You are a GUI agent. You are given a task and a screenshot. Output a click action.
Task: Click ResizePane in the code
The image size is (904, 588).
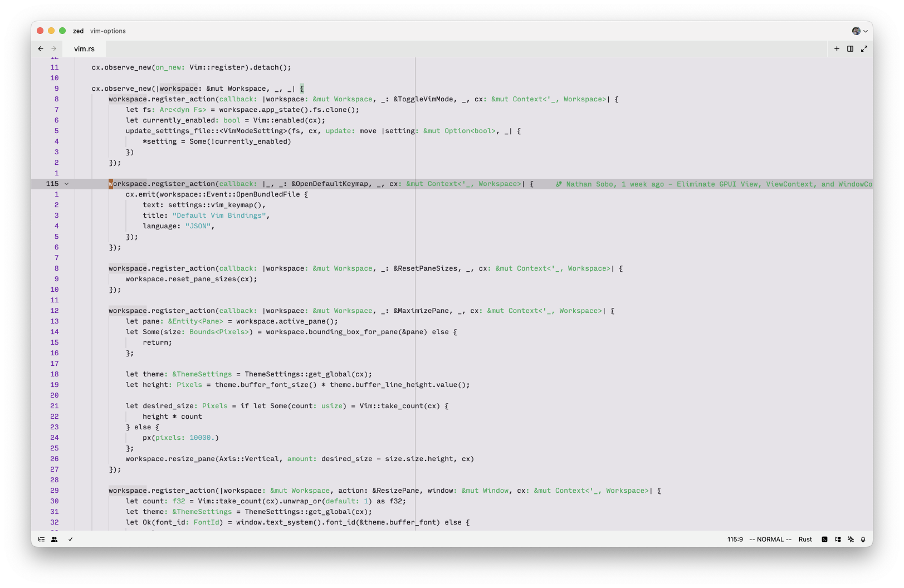click(x=398, y=491)
